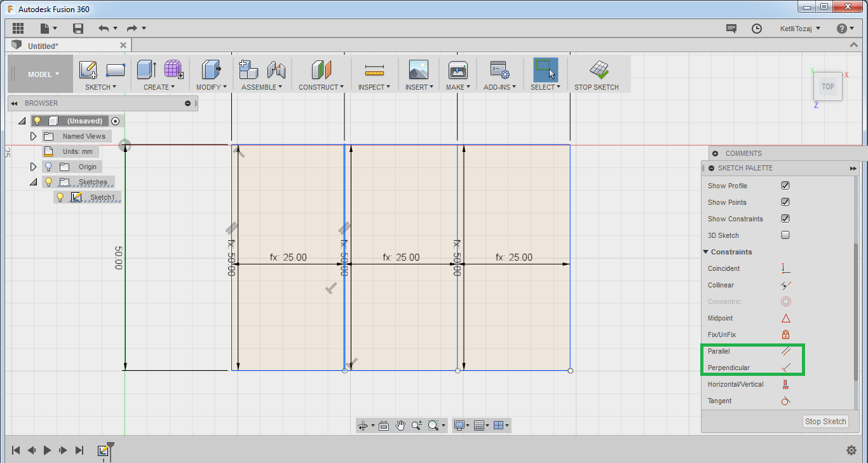
Task: Open the comments notification icon
Action: coord(731,28)
